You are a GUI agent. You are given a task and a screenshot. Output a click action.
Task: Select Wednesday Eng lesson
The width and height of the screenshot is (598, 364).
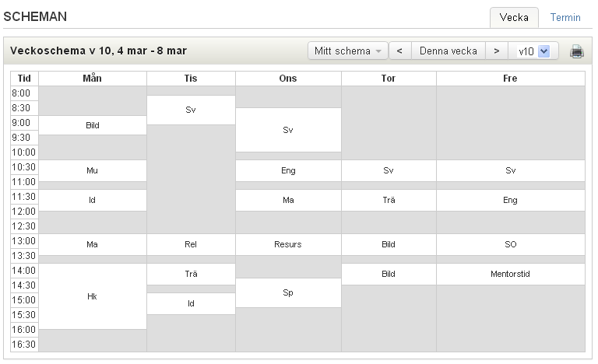pyautogui.click(x=288, y=170)
